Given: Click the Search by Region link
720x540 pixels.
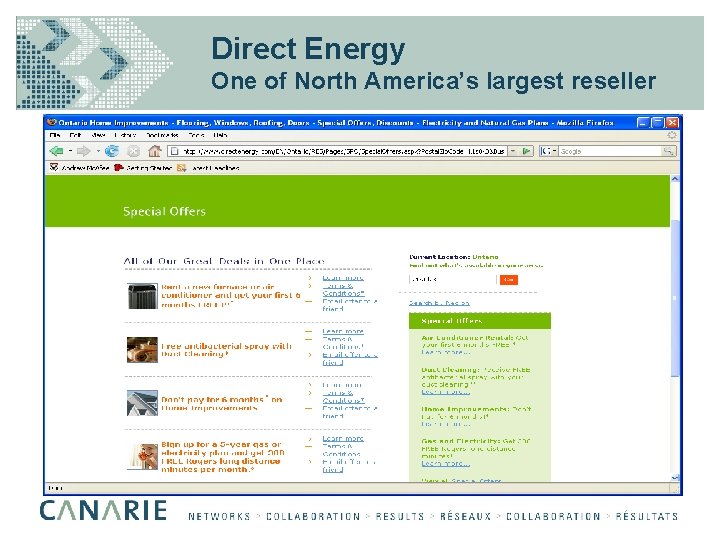Looking at the screenshot, I should (439, 303).
